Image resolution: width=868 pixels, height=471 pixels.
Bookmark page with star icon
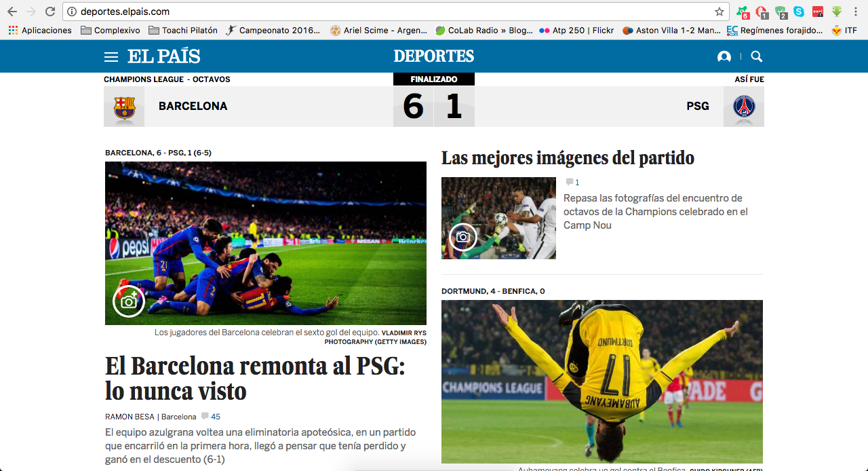[719, 12]
